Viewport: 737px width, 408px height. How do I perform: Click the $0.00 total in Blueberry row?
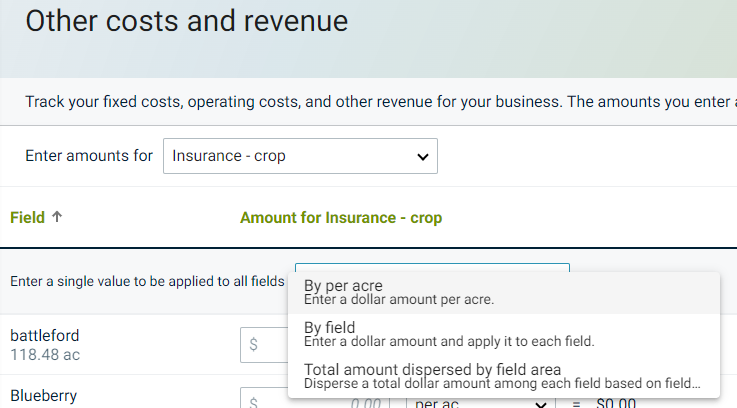617,403
